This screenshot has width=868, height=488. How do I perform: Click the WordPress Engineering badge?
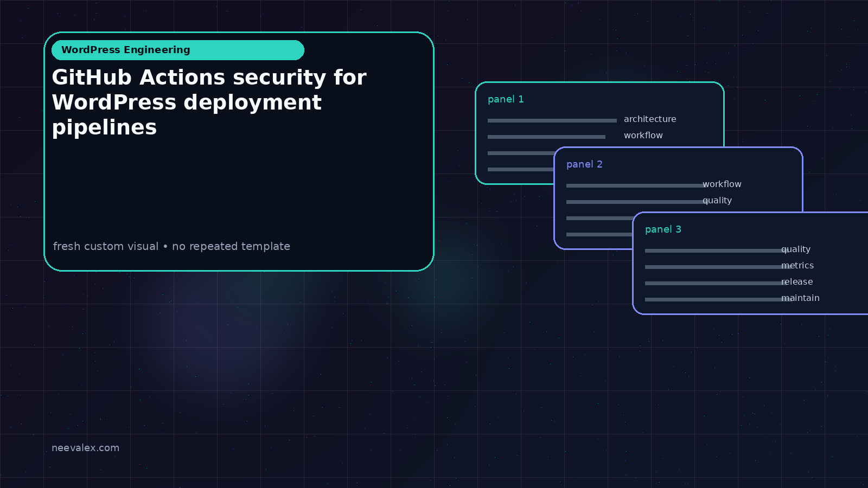(x=178, y=50)
